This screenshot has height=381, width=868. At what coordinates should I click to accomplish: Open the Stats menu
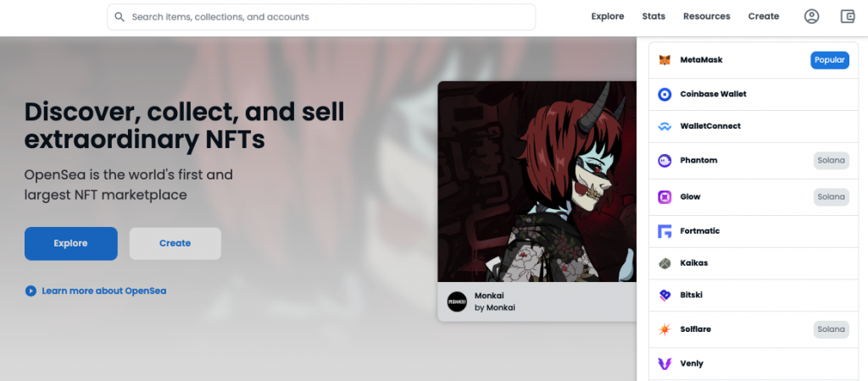coord(654,17)
